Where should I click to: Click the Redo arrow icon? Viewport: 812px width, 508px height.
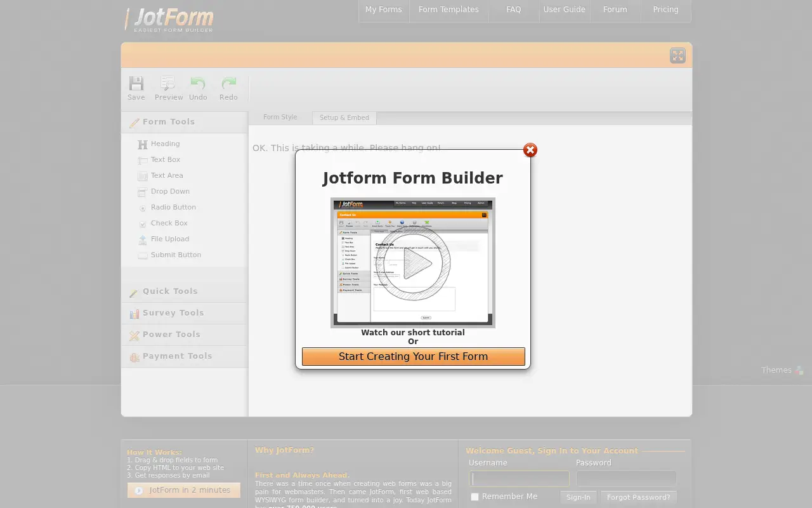pyautogui.click(x=228, y=84)
